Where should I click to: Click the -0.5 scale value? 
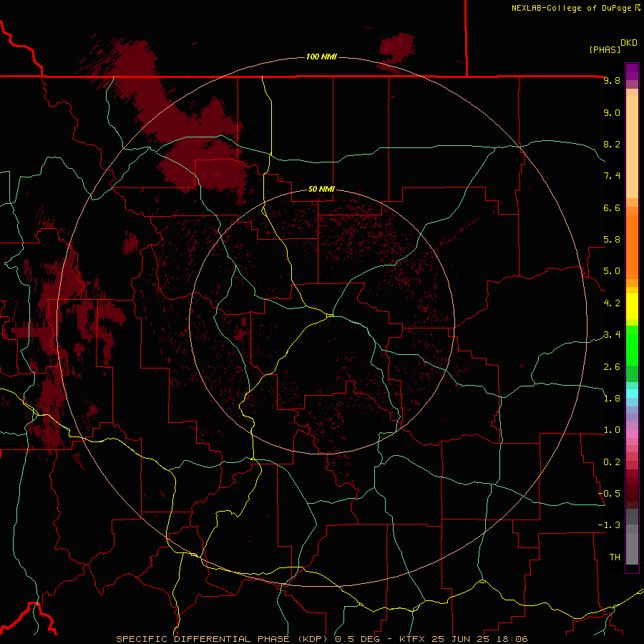609,494
